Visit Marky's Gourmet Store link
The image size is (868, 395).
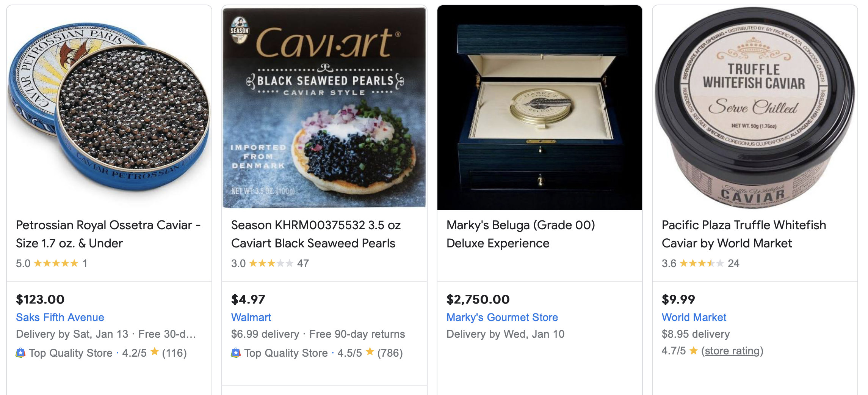click(x=502, y=317)
